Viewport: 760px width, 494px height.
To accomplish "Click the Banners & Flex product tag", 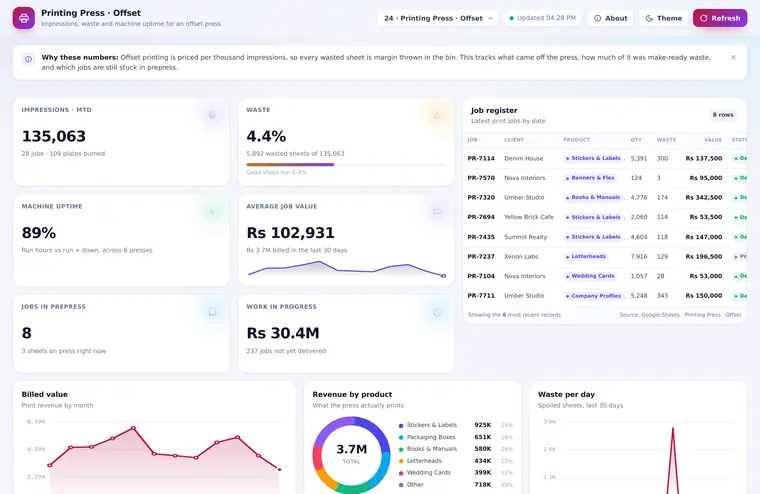I will tap(590, 178).
